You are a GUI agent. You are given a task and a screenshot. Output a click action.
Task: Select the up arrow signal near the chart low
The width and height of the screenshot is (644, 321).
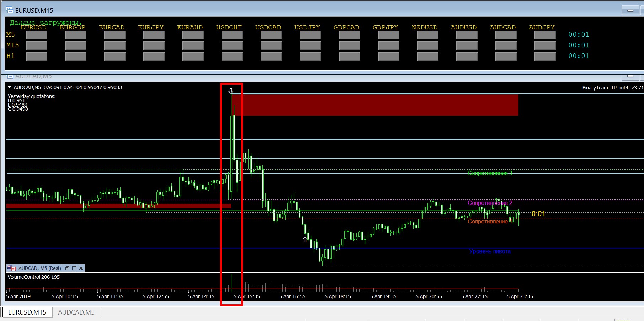pos(305,240)
